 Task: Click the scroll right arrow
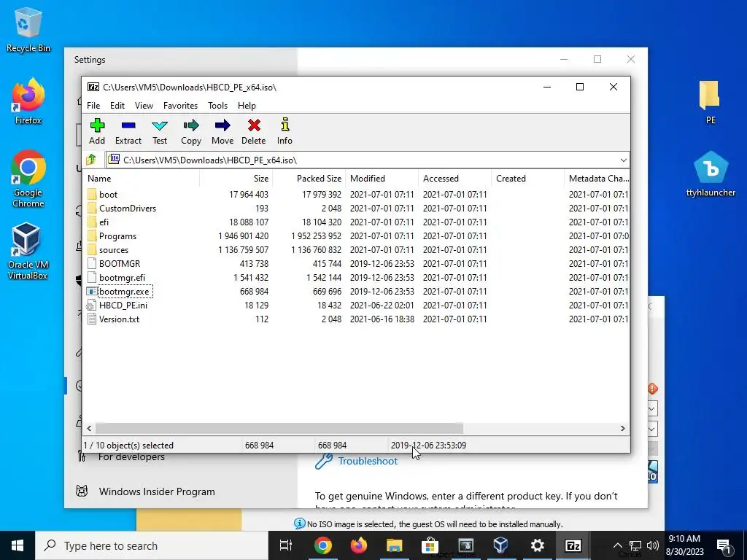623,429
